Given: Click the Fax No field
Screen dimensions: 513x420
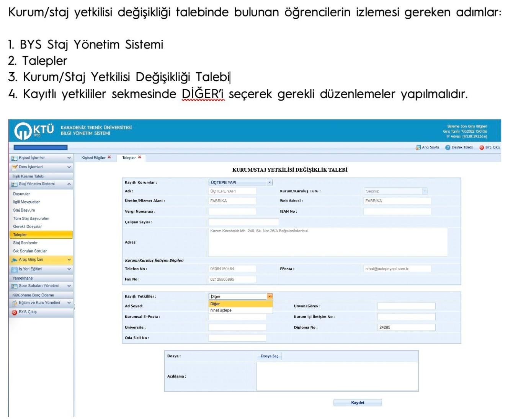Looking at the screenshot, I should pos(232,279).
